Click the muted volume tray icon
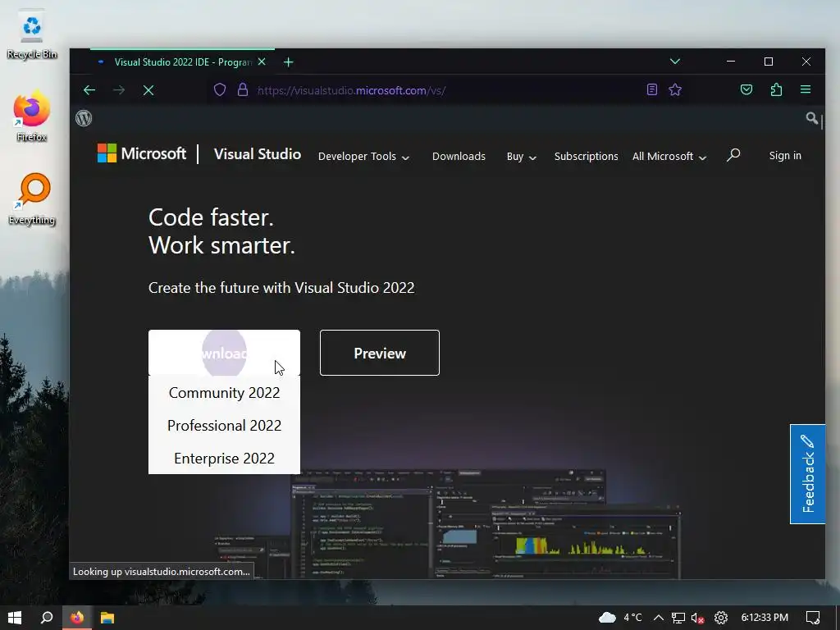Viewport: 840px width, 630px height. (697, 618)
